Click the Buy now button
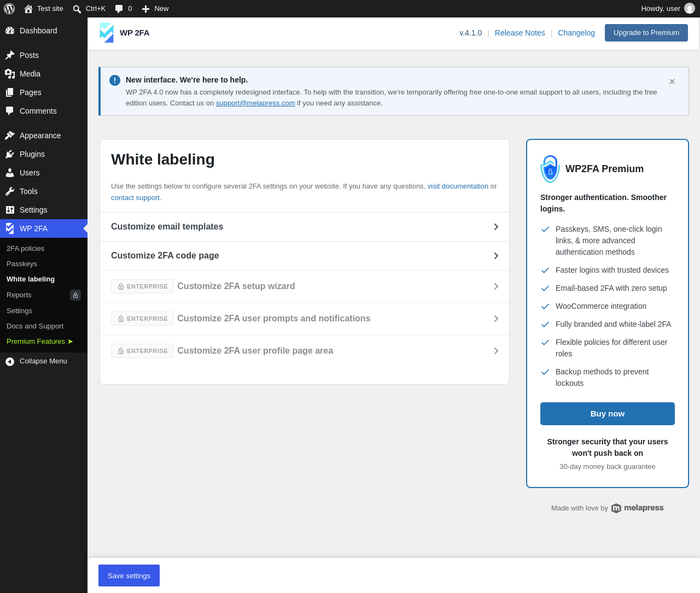The height and width of the screenshot is (593, 700). [608, 414]
